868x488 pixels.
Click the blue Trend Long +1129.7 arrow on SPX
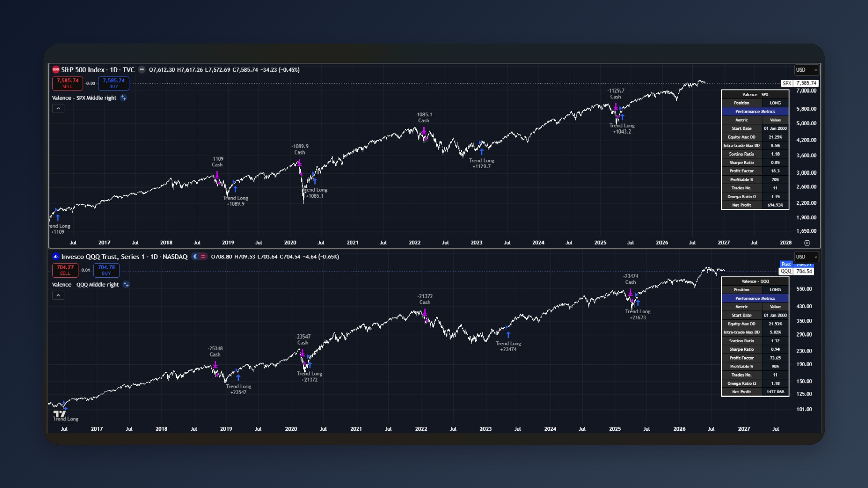click(x=481, y=152)
